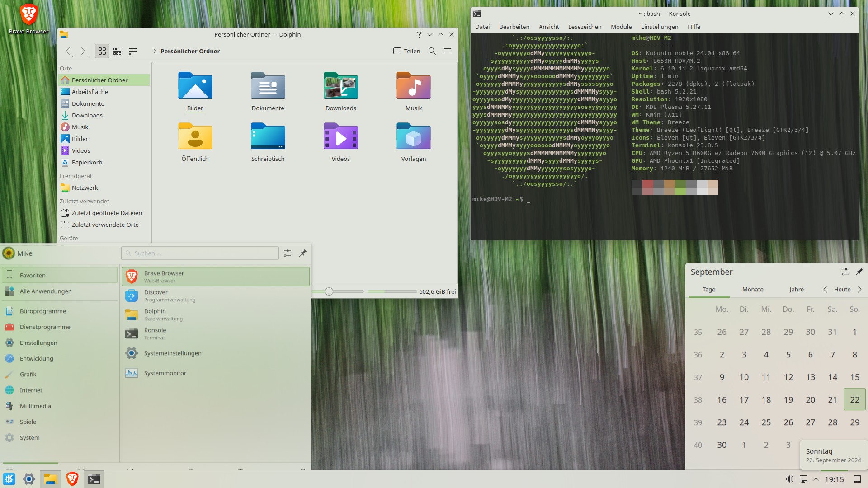Open the calendar configuration sliders icon
The width and height of the screenshot is (868, 488).
[x=846, y=272]
